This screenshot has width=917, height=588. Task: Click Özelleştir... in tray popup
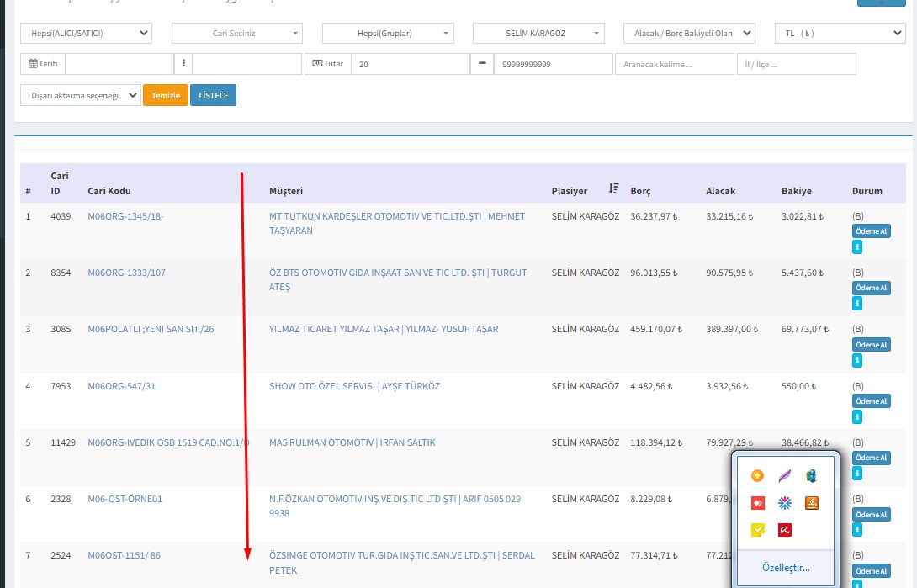click(x=785, y=568)
